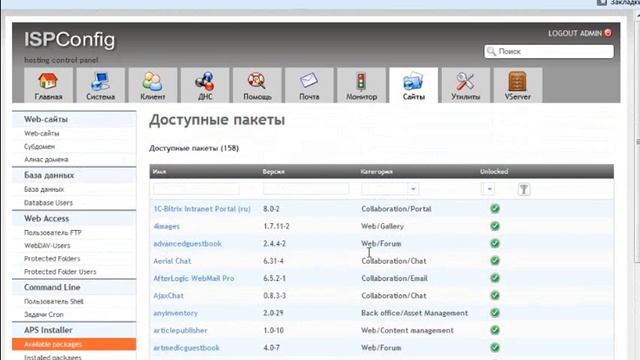This screenshot has height=360, width=640.
Task: Click the Имя filter text field
Action: click(196, 189)
